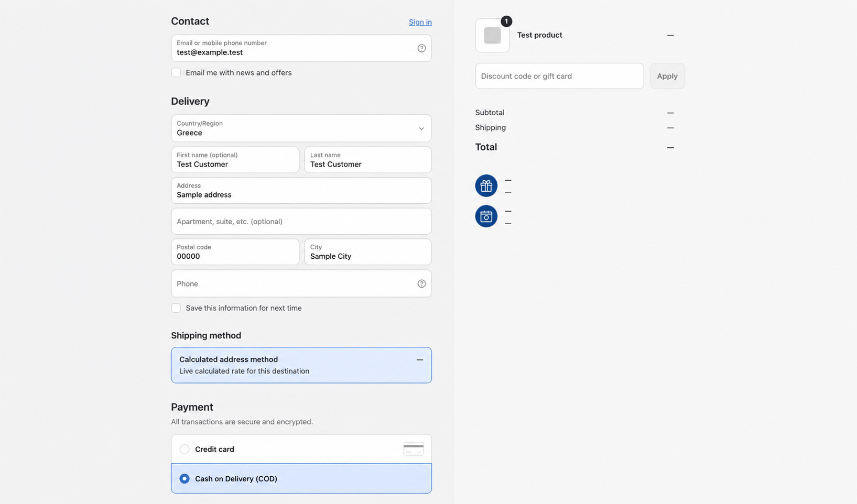Click the Shipping method heading
Viewport: 857px width, 504px height.
pos(206,335)
